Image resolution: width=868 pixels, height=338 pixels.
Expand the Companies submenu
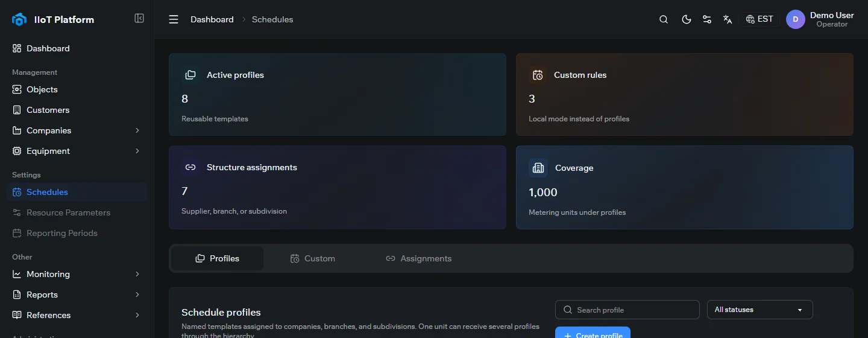(77, 130)
